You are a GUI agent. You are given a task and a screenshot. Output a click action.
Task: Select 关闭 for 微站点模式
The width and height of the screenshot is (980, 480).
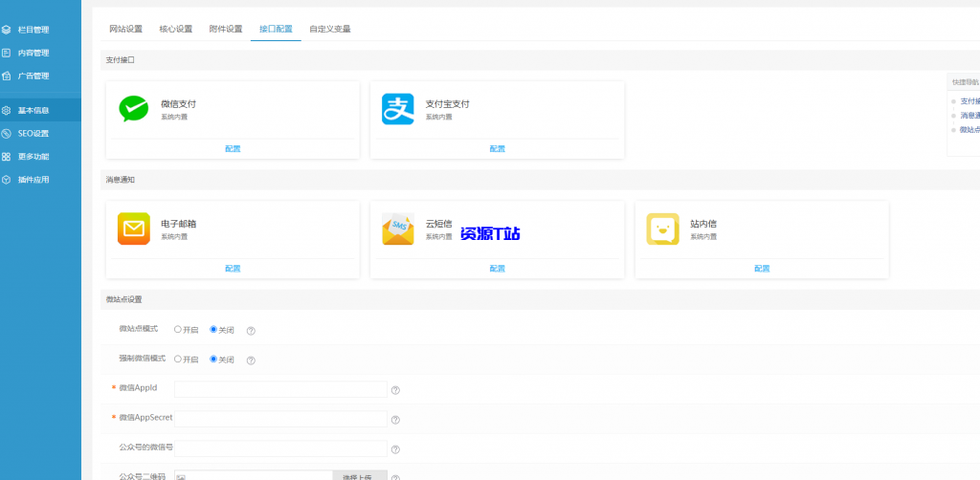point(213,329)
